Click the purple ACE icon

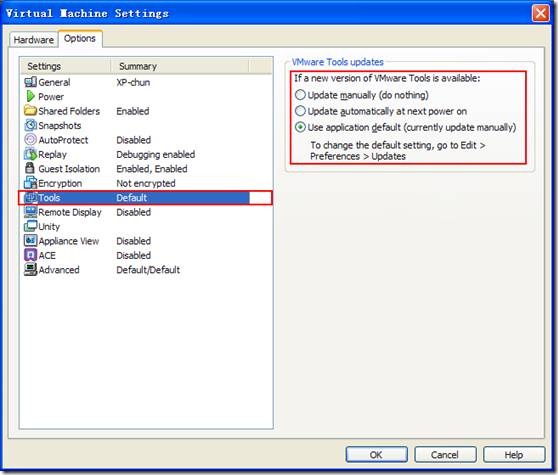30,255
